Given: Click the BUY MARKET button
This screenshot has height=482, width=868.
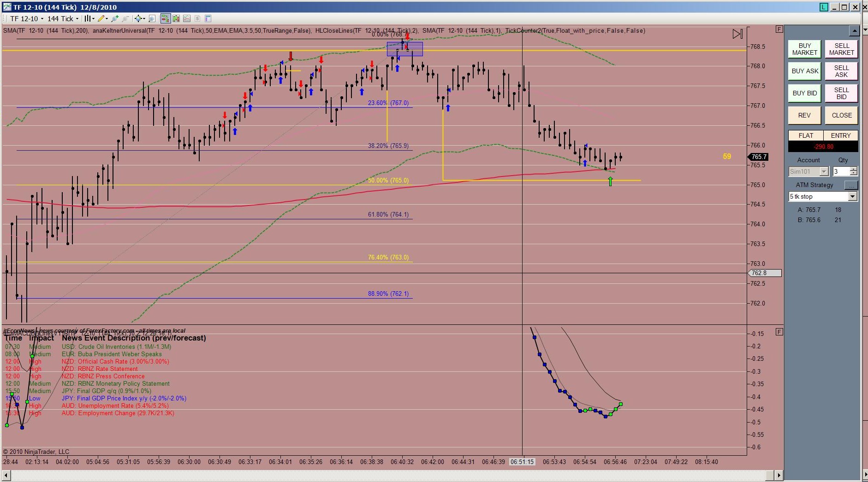Looking at the screenshot, I should pyautogui.click(x=804, y=49).
